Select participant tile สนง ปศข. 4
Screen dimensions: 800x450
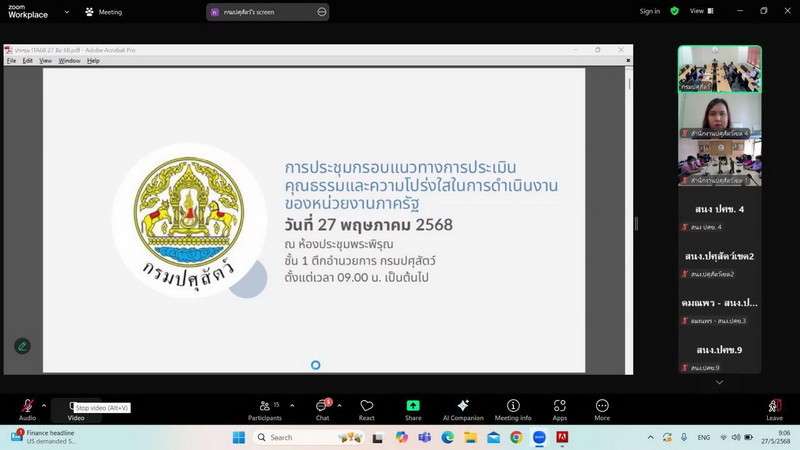(x=719, y=209)
